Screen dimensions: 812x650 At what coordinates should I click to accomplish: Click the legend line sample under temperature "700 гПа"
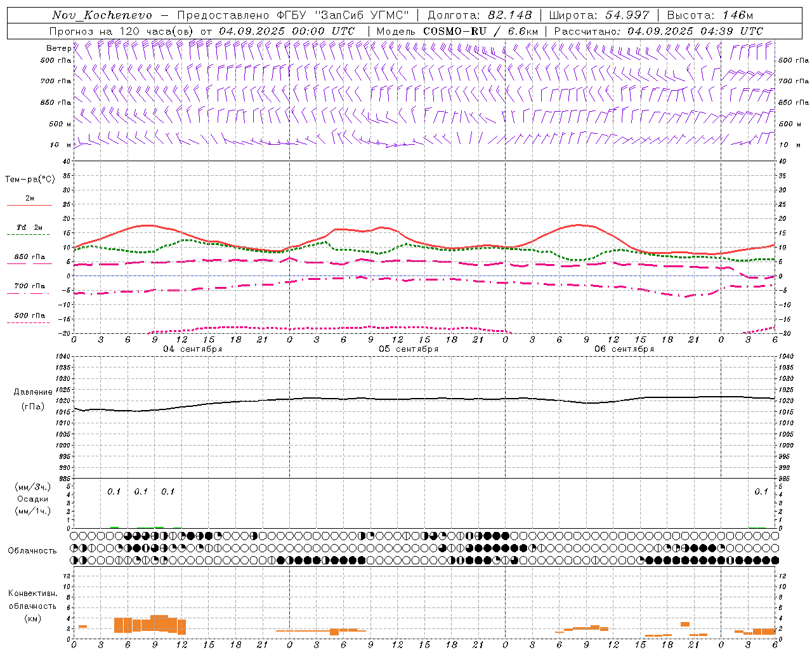pos(29,293)
